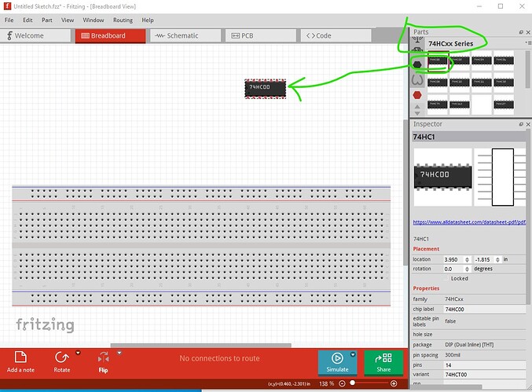Open the Window menu
Viewport: 532px width, 392px height.
coord(94,20)
